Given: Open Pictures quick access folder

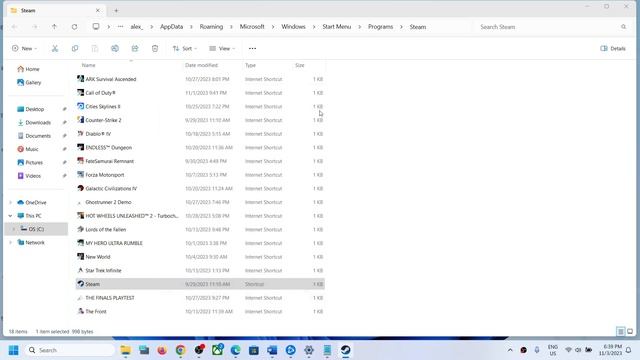Looking at the screenshot, I should pyautogui.click(x=30, y=162).
